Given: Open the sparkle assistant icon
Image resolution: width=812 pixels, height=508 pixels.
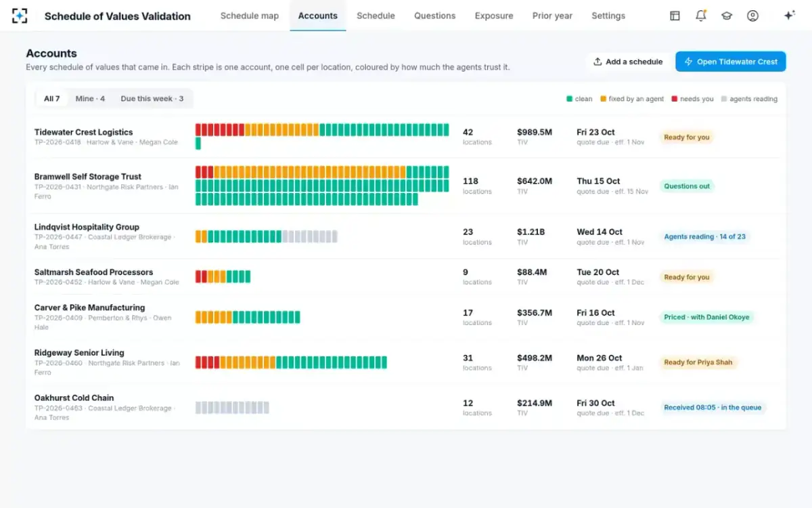Looking at the screenshot, I should 789,16.
